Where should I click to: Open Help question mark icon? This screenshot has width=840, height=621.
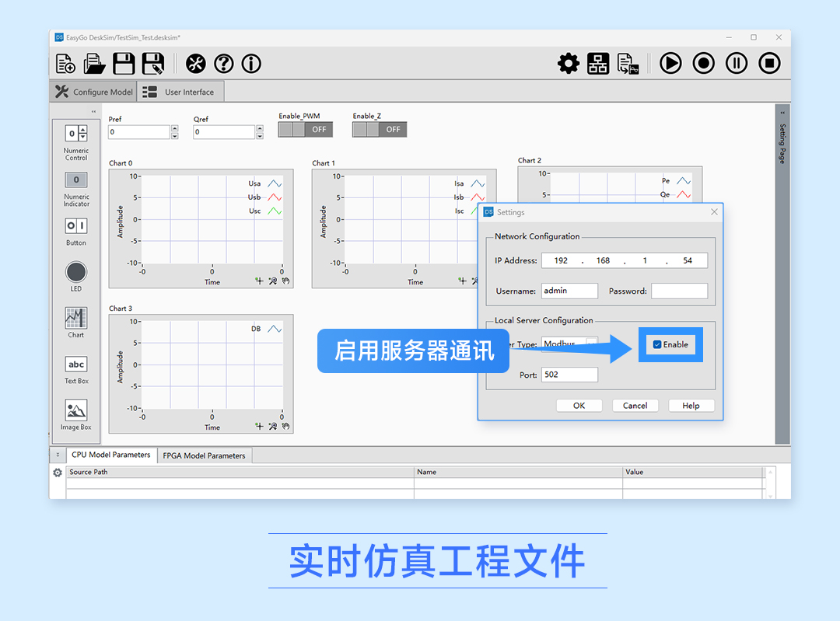click(224, 64)
